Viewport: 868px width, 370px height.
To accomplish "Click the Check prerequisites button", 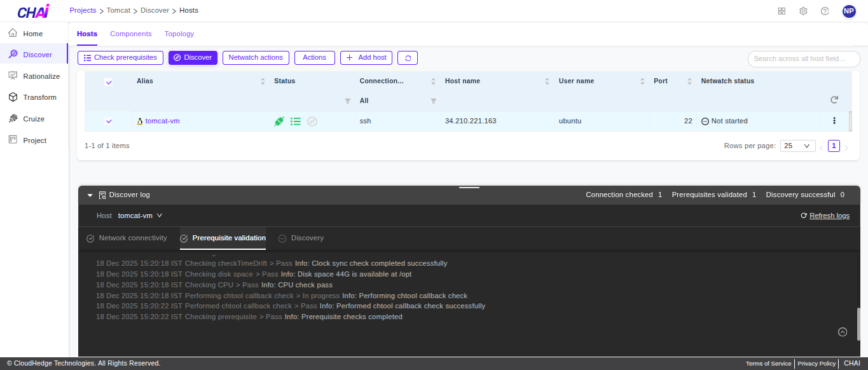I will [x=121, y=58].
